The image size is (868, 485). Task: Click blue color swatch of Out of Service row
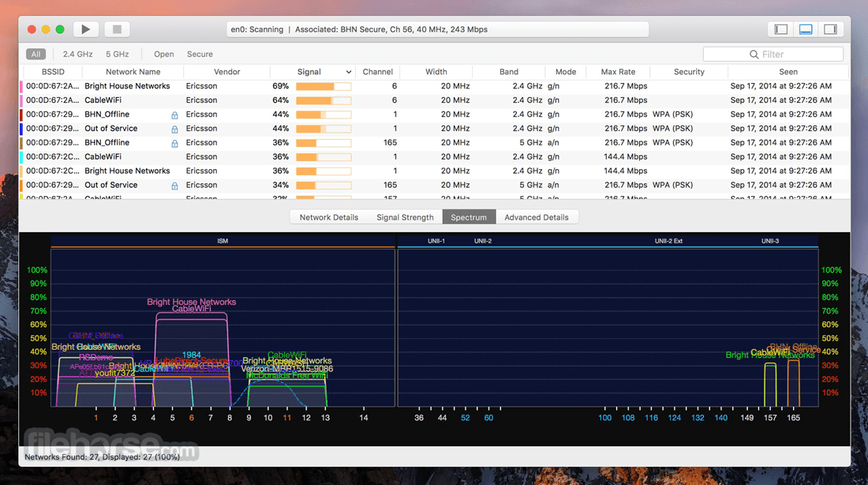pos(21,129)
